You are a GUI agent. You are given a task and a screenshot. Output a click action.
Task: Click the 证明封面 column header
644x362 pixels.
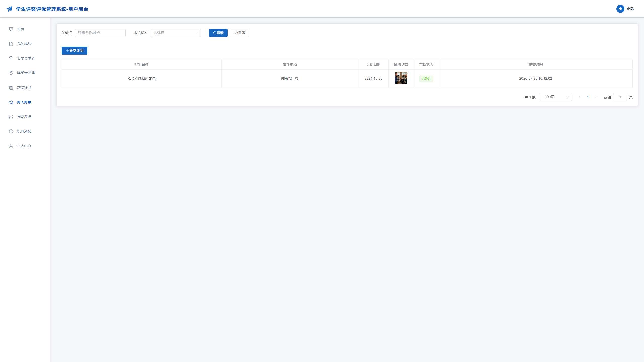click(x=401, y=65)
